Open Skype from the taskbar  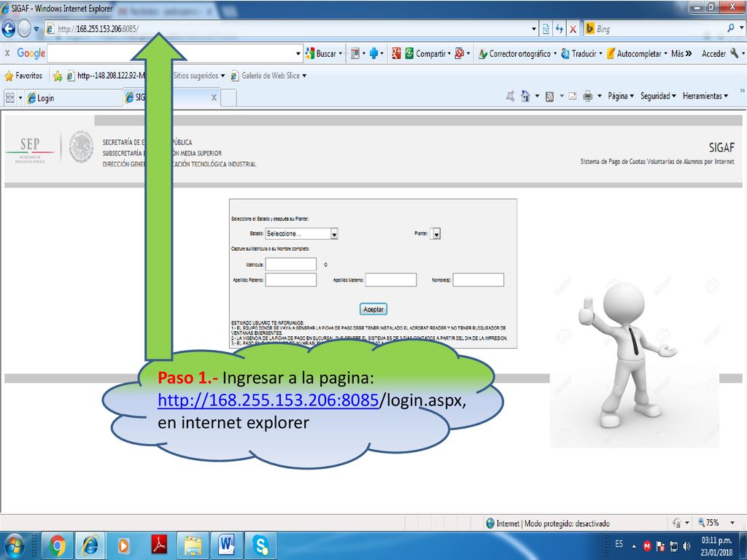(261, 545)
